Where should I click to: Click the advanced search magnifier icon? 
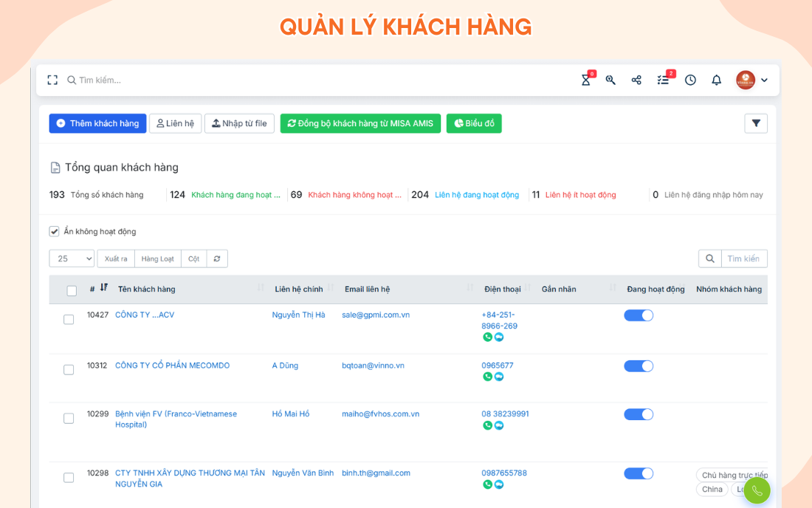point(610,79)
